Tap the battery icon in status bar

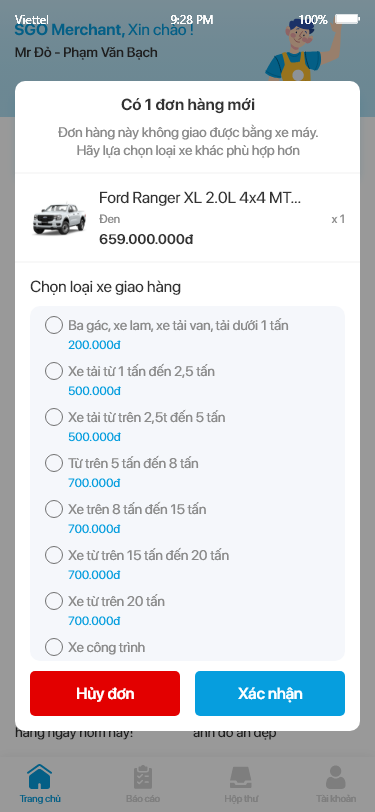click(347, 20)
